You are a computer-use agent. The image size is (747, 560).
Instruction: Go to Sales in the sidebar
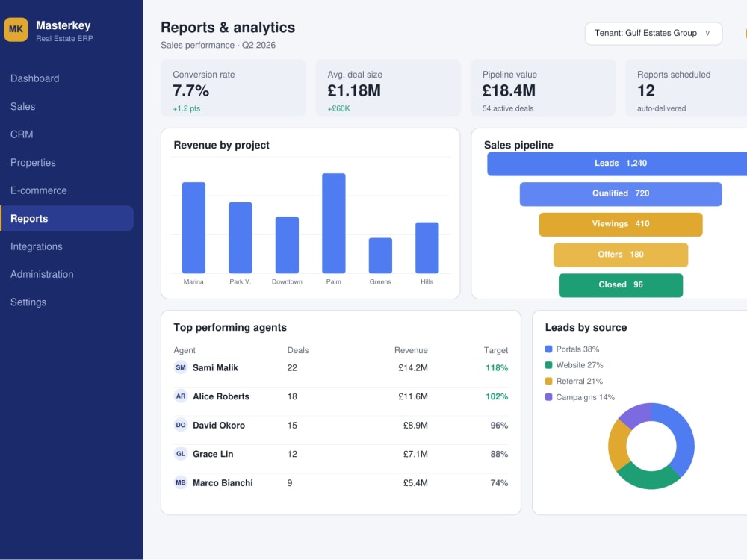coord(23,107)
